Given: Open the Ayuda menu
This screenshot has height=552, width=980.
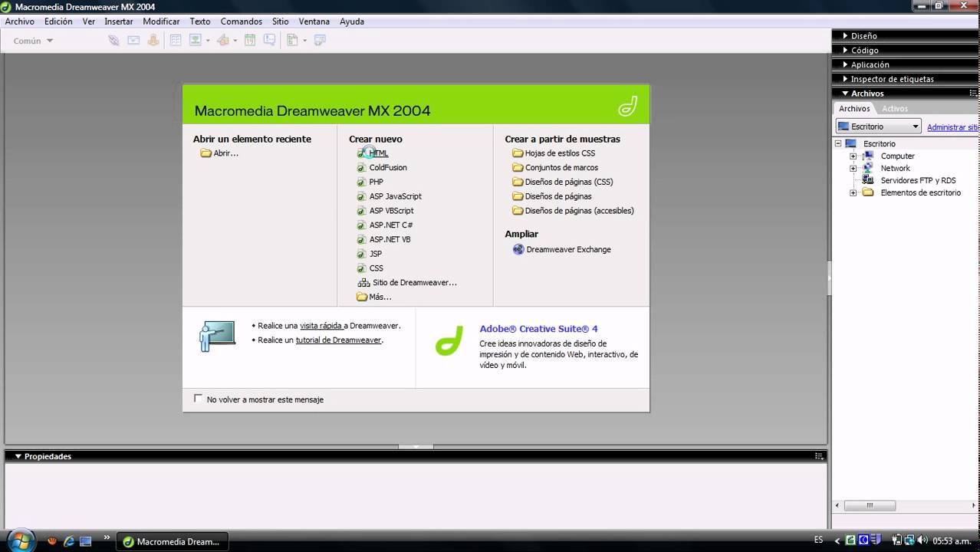Looking at the screenshot, I should coord(352,21).
